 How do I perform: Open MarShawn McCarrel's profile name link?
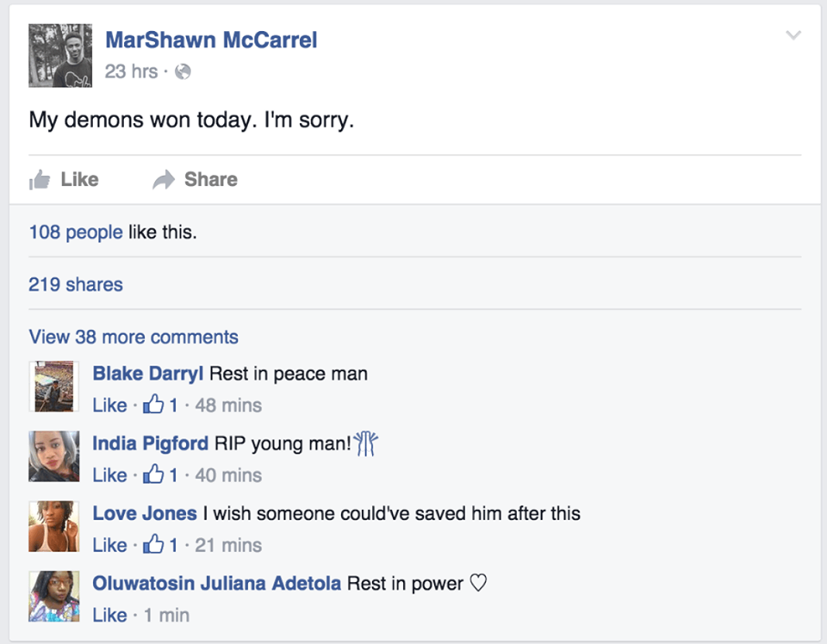coord(211,40)
